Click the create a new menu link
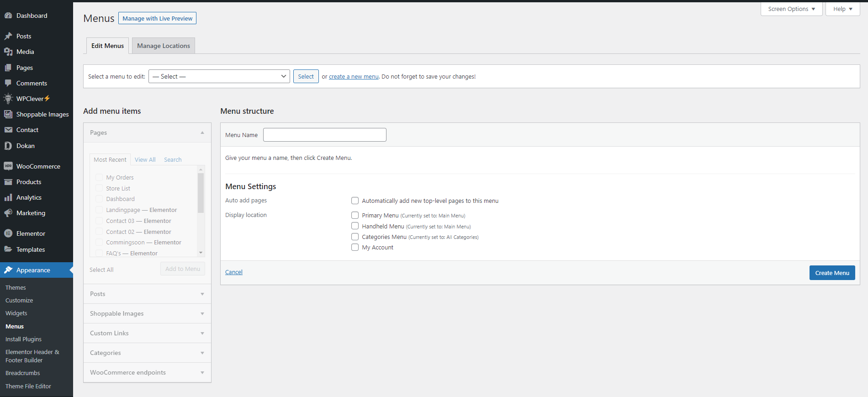 click(x=354, y=77)
